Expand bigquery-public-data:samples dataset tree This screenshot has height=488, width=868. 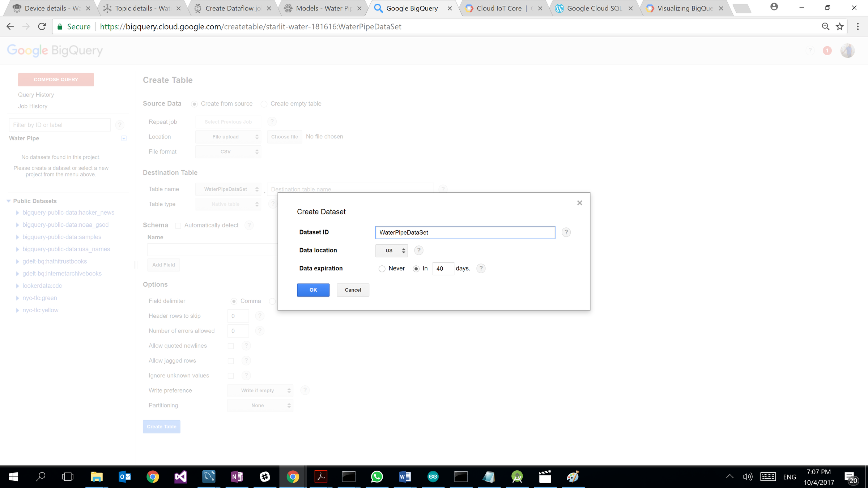(x=17, y=237)
